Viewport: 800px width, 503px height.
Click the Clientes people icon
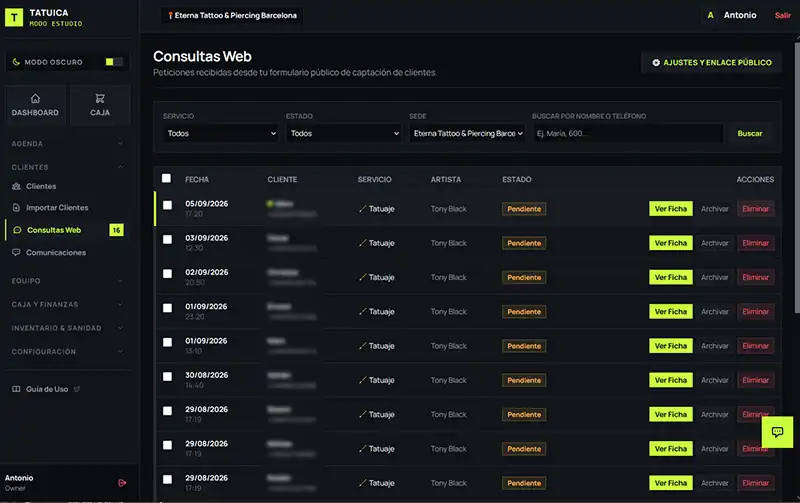pos(16,186)
